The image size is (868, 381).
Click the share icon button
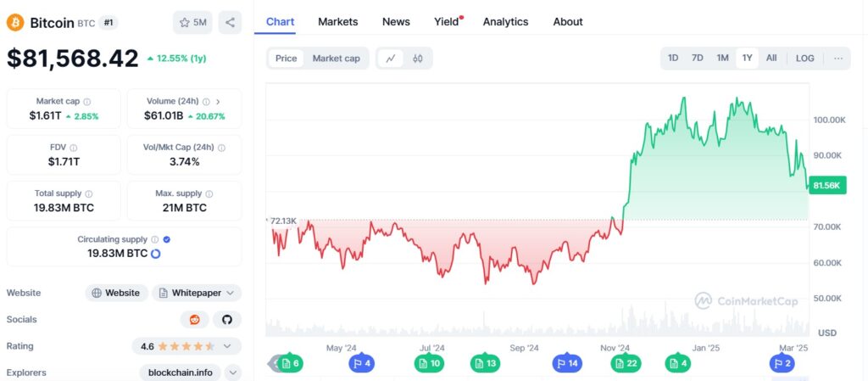click(230, 22)
